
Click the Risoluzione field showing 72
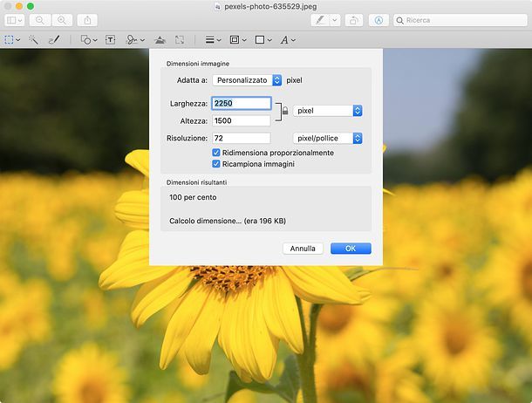click(242, 138)
